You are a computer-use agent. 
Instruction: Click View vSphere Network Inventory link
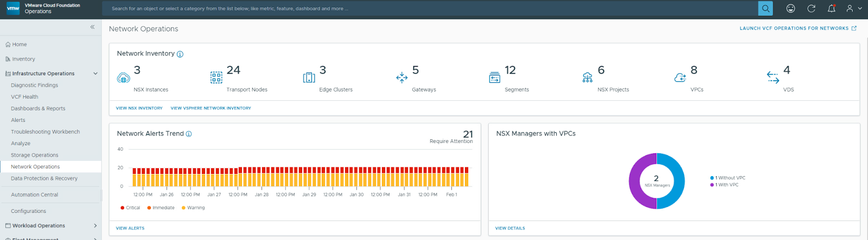click(x=211, y=108)
